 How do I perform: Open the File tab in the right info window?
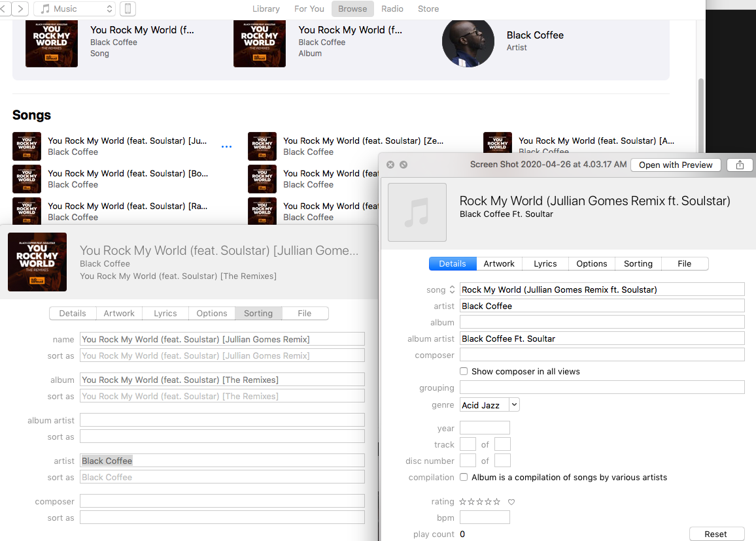pyautogui.click(x=684, y=263)
